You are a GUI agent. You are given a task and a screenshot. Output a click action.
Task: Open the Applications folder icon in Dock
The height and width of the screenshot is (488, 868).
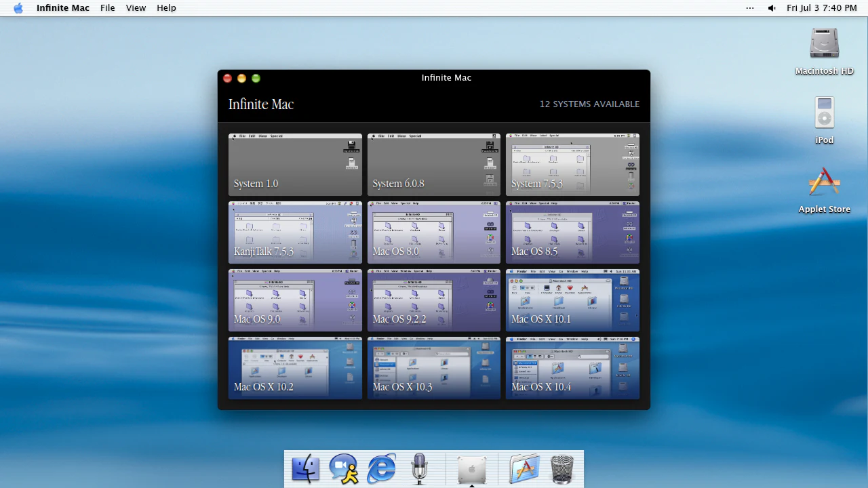point(524,468)
